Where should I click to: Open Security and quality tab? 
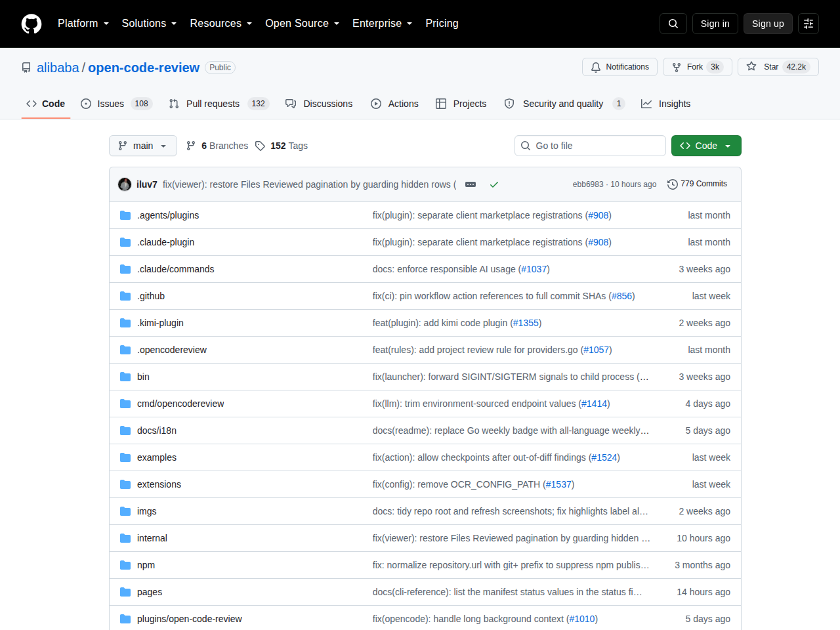(x=564, y=104)
